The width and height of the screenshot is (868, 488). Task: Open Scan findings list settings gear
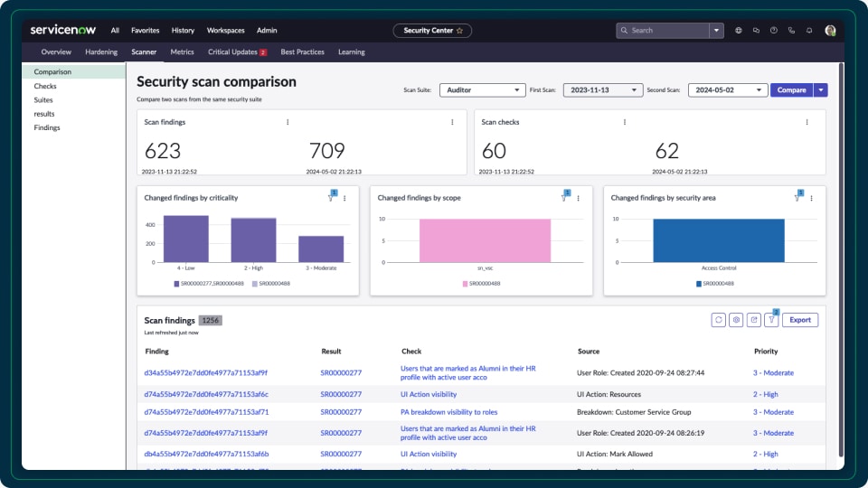pos(736,320)
